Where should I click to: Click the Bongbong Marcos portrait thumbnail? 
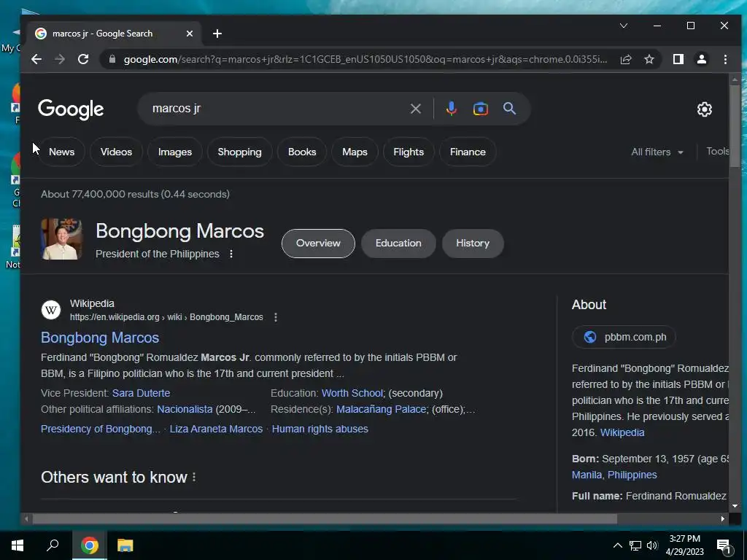(61, 239)
